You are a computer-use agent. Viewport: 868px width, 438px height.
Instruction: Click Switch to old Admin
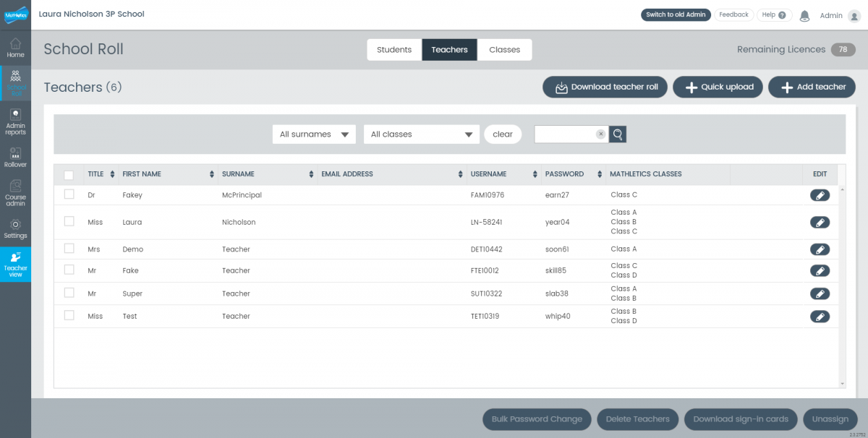point(676,14)
